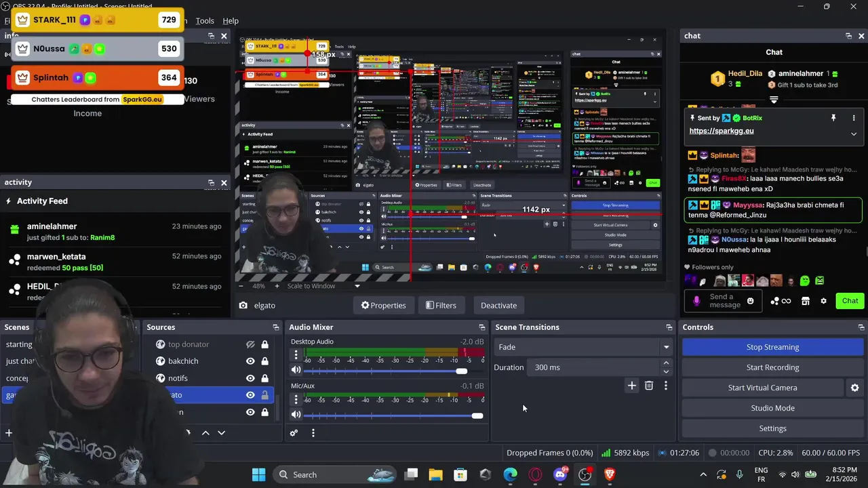Open channel points infinity icon in chat
Screen dimensions: 868x488
pyautogui.click(x=786, y=301)
